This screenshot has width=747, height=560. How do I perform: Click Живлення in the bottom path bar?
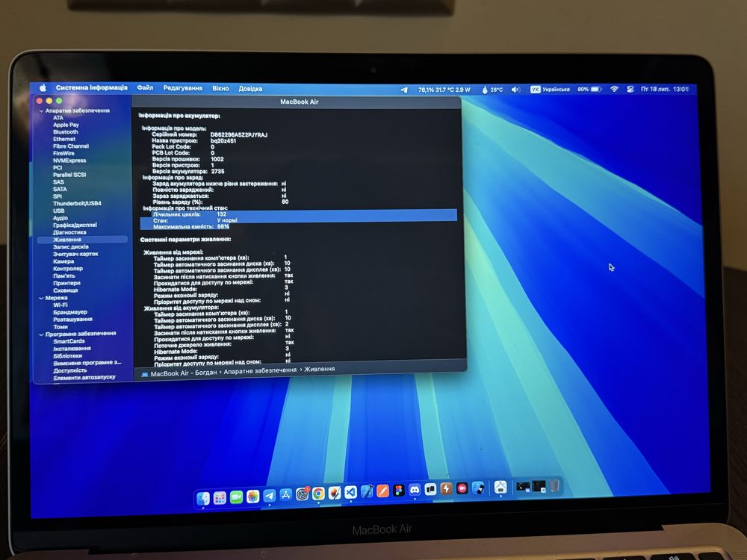pos(319,369)
